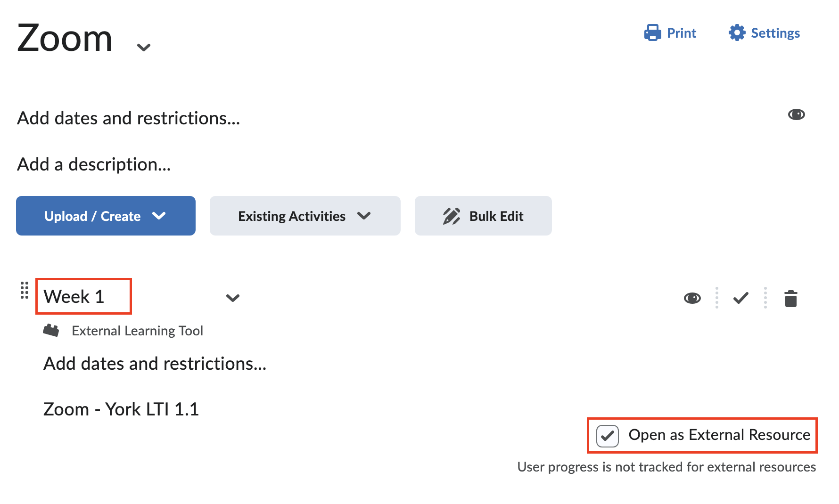The width and height of the screenshot is (839, 504).
Task: Uncheck Open as External Resource checkbox
Action: 608,436
